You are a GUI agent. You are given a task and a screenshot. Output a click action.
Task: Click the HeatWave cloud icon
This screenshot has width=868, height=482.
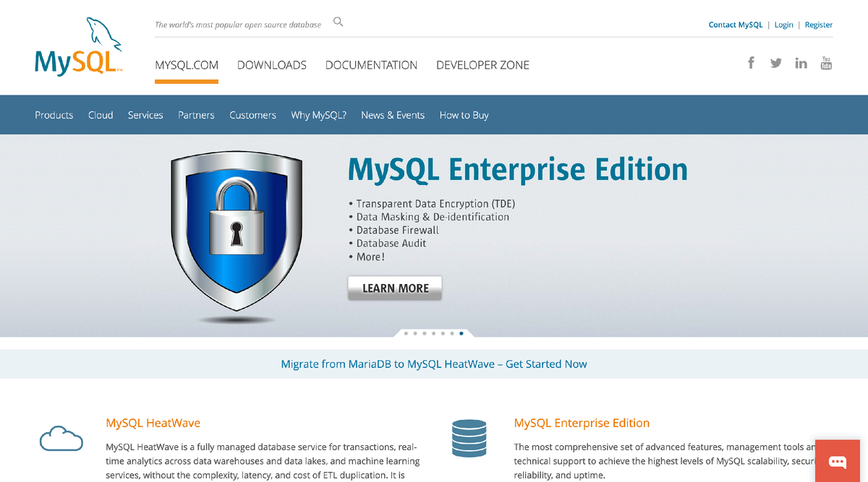pyautogui.click(x=61, y=438)
